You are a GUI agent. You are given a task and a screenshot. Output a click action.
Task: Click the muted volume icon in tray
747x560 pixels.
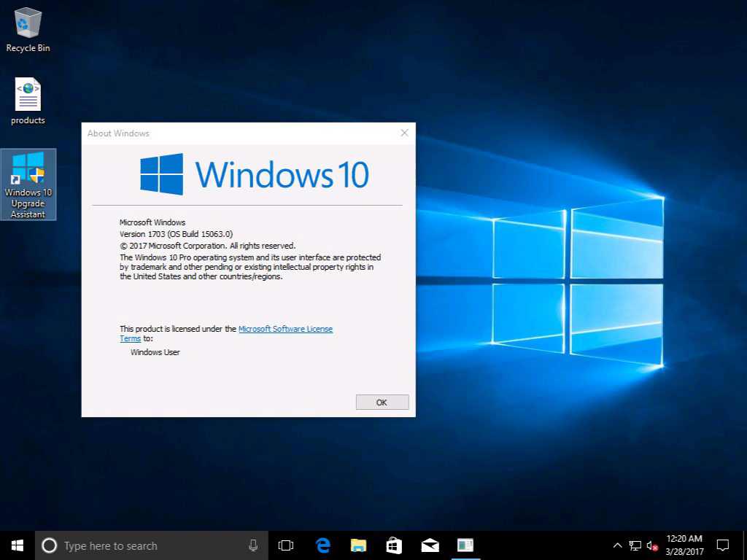click(x=652, y=545)
